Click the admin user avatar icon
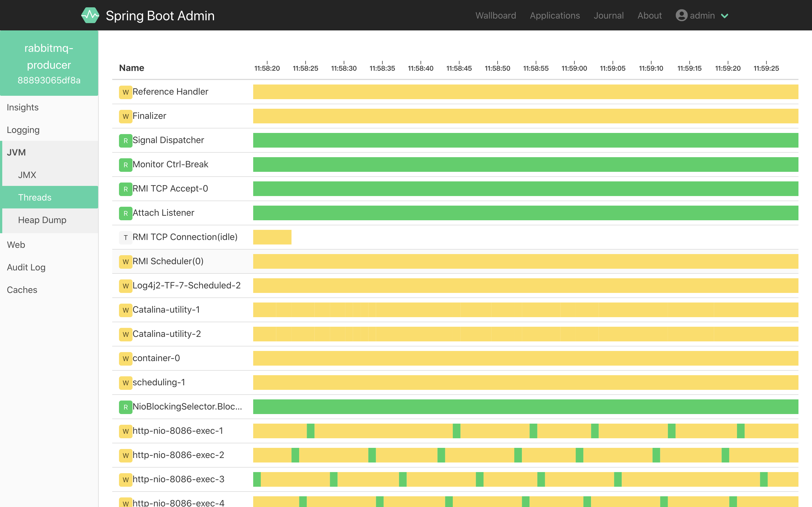The width and height of the screenshot is (812, 507). [x=681, y=15]
